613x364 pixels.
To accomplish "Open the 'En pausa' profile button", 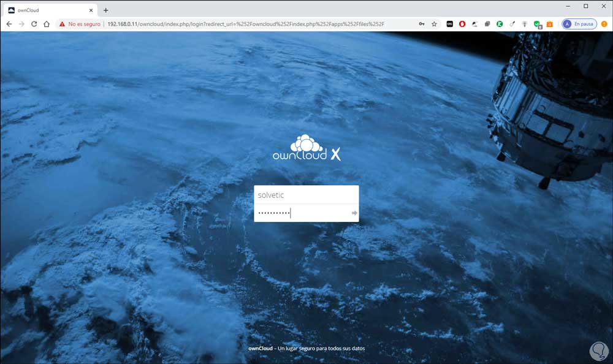I will (x=579, y=24).
